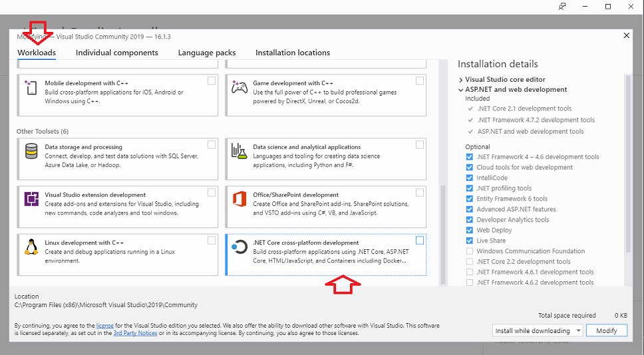Maximize the Visual Studio Installer window
644x355 pixels.
point(608,7)
